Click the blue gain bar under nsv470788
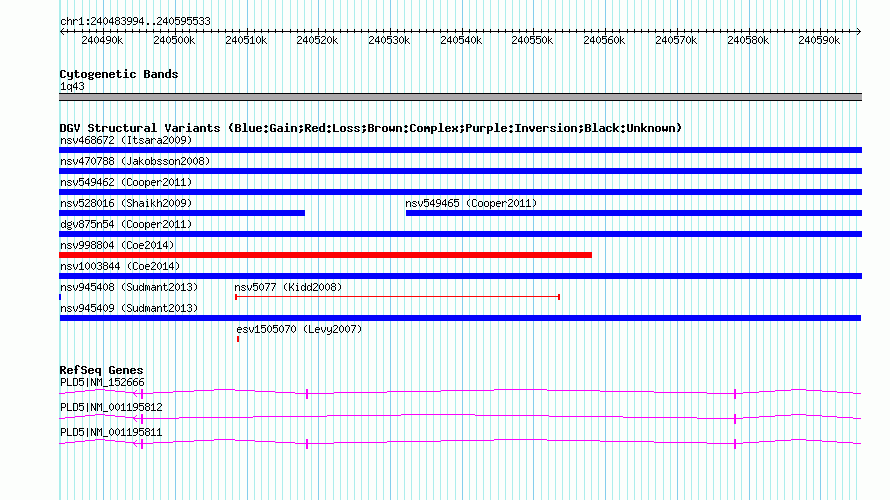This screenshot has width=890, height=500. pos(460,171)
